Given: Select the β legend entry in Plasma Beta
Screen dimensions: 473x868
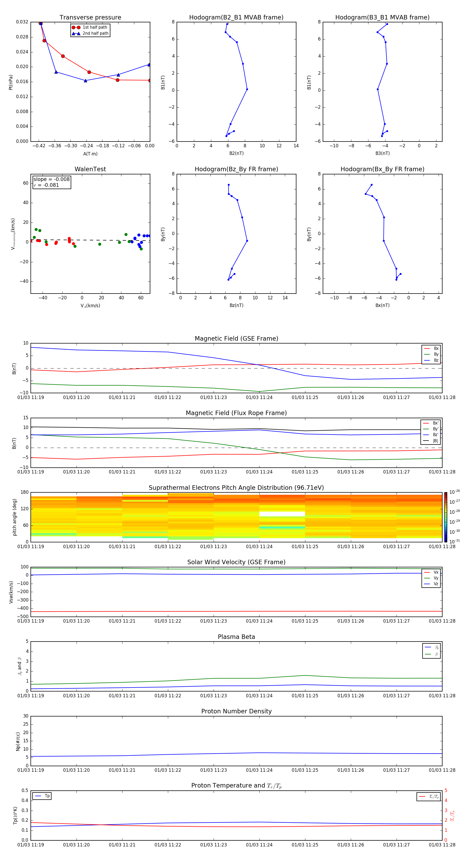Looking at the screenshot, I should click(431, 654).
